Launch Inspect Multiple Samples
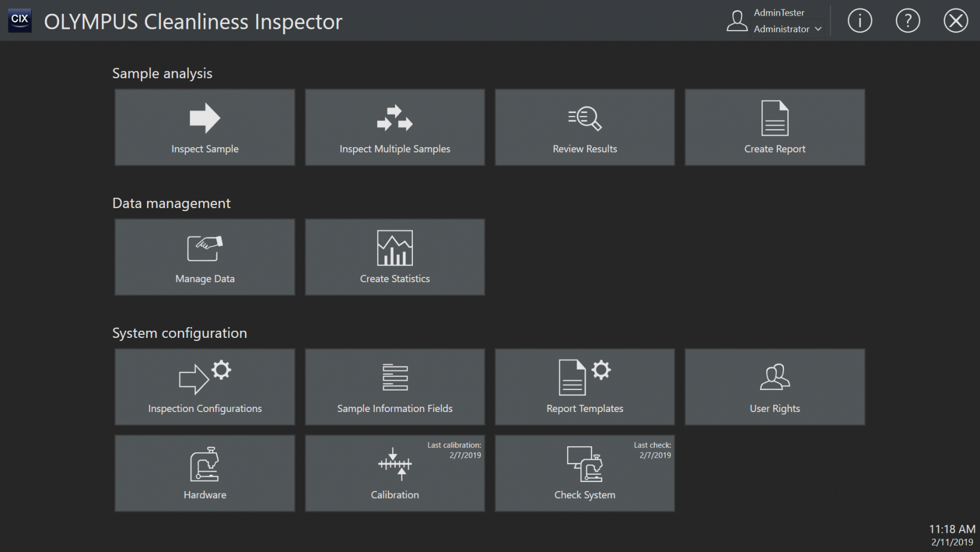Viewport: 980px width, 552px height. 394,127
